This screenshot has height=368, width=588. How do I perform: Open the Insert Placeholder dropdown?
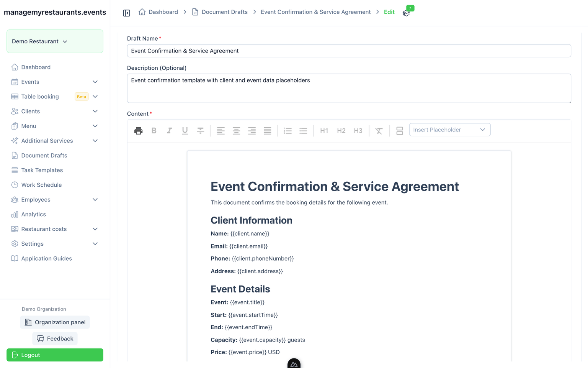[450, 130]
